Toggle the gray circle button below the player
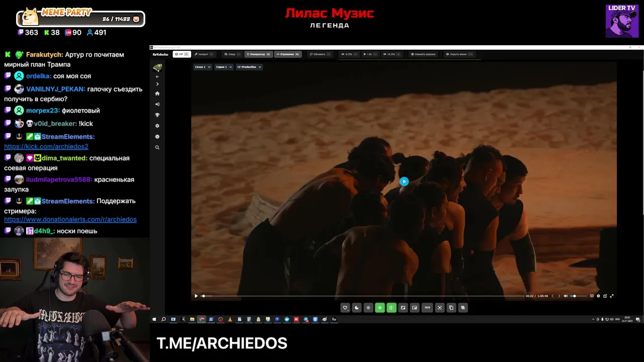Viewport: 644px width, 362px height. point(368,308)
